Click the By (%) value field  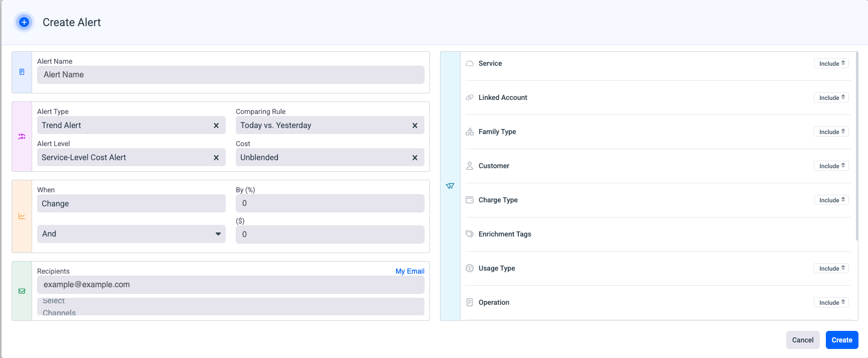coord(330,203)
